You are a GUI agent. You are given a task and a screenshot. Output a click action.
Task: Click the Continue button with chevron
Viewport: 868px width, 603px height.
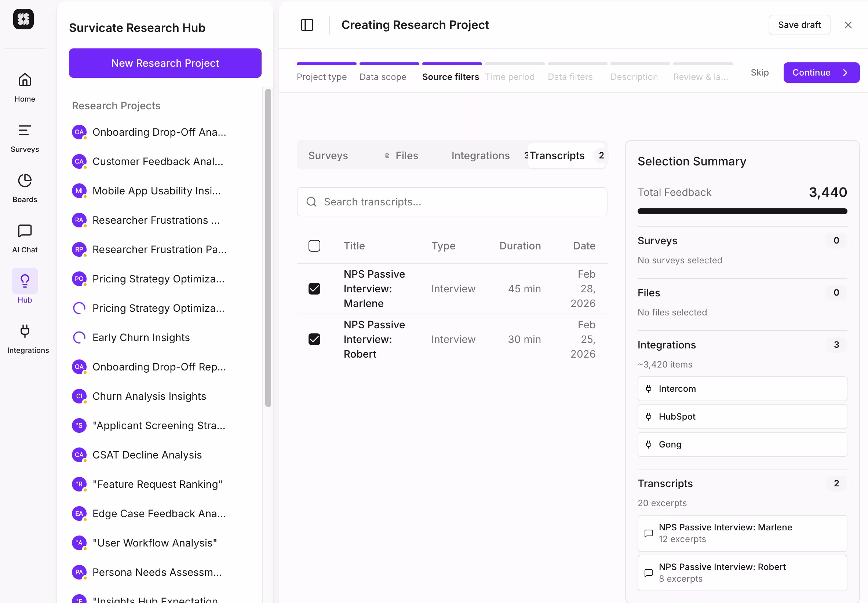821,73
